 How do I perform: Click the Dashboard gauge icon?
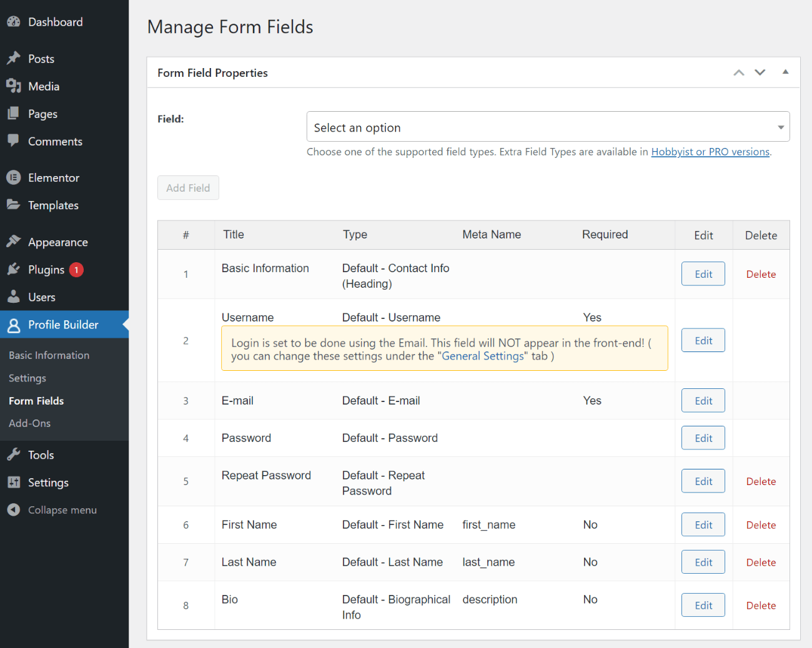click(x=14, y=22)
